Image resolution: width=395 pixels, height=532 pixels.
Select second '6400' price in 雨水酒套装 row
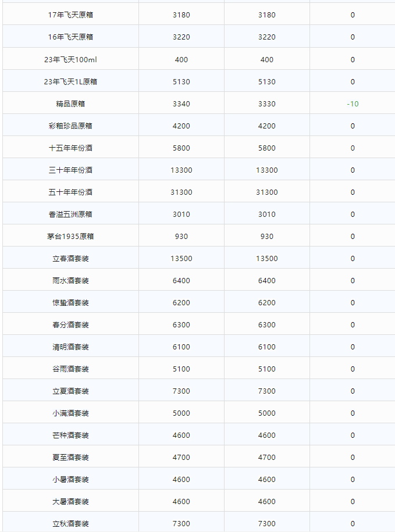(266, 281)
